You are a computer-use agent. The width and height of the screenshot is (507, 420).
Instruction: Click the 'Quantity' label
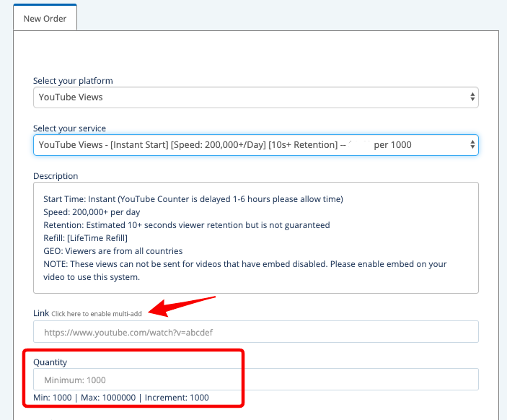50,362
